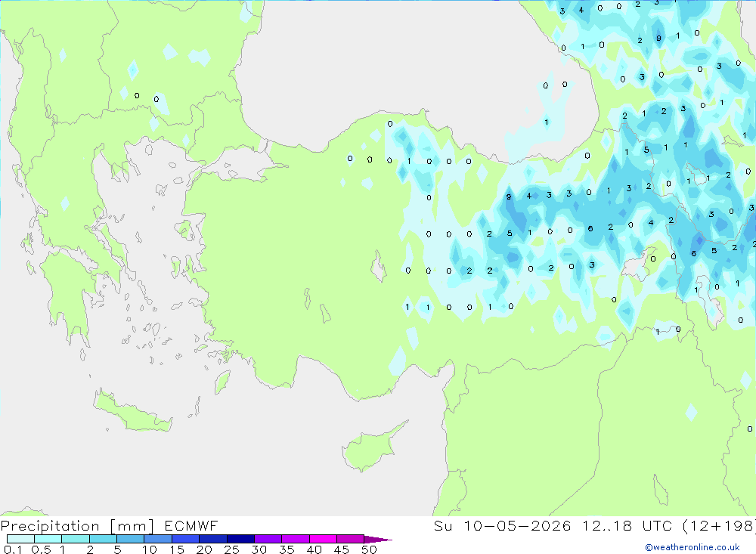Viewport: 756px width, 554px height.
Task: Select the 5–10 mm blue legend segment
Action: pyautogui.click(x=131, y=539)
